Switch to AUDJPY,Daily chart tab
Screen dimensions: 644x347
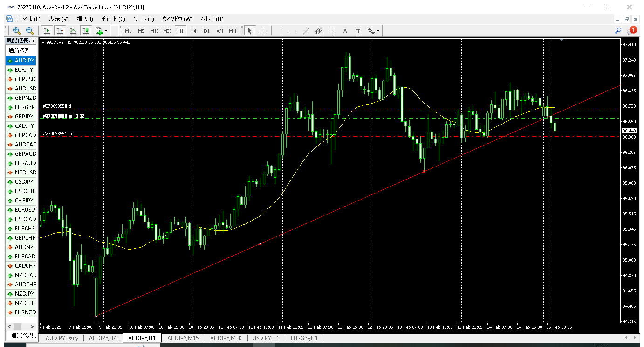pos(62,338)
